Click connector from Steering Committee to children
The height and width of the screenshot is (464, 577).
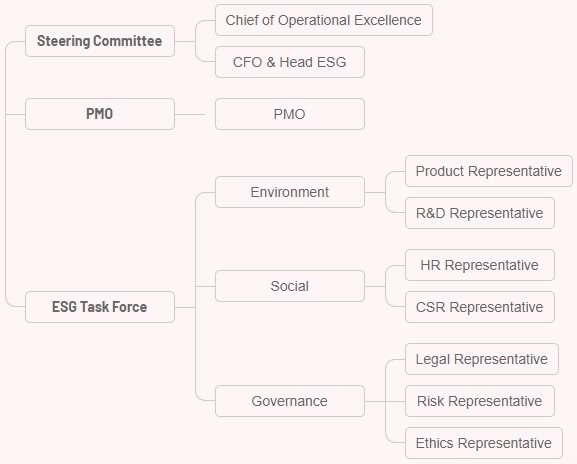[195, 41]
